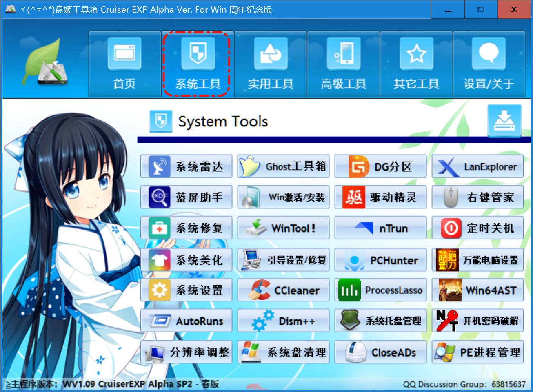This screenshot has height=392, width=533.
Task: Open 系统美化 t-shirt icon
Action: click(159, 260)
